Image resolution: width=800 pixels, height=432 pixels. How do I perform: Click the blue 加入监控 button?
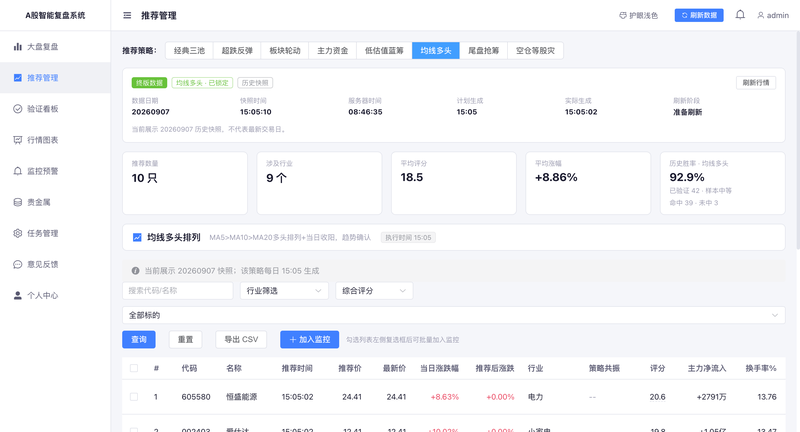click(x=310, y=339)
